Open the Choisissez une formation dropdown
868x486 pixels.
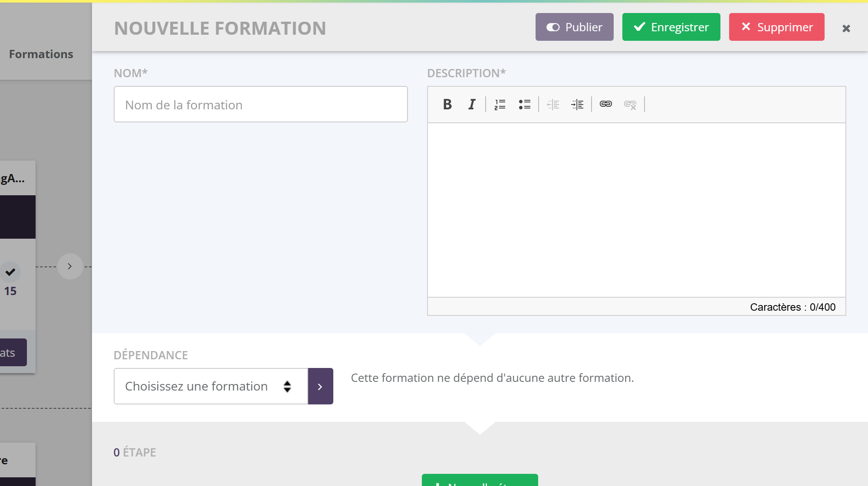(211, 386)
